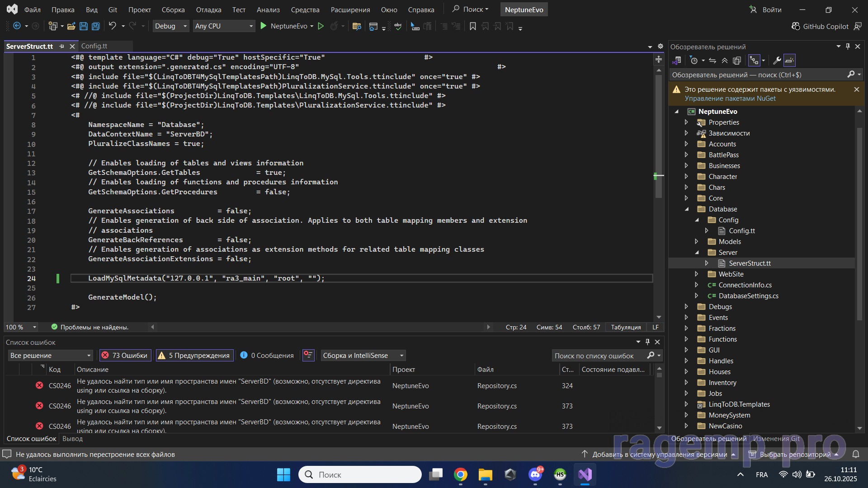The height and width of the screenshot is (488, 868).
Task: Click the Open File folder icon
Action: click(x=71, y=26)
